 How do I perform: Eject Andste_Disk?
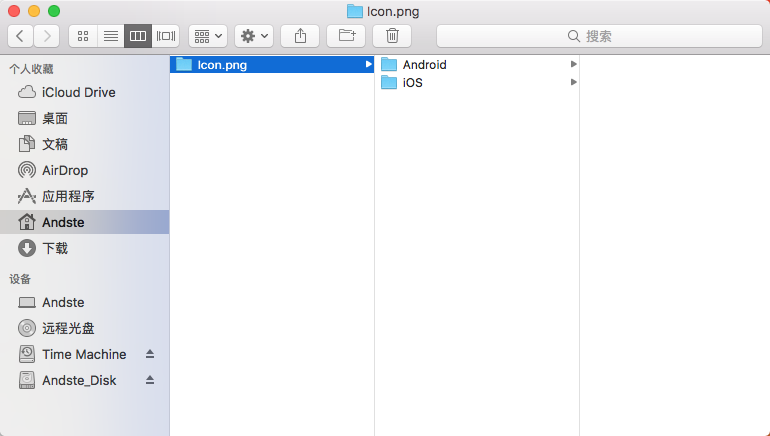[150, 380]
